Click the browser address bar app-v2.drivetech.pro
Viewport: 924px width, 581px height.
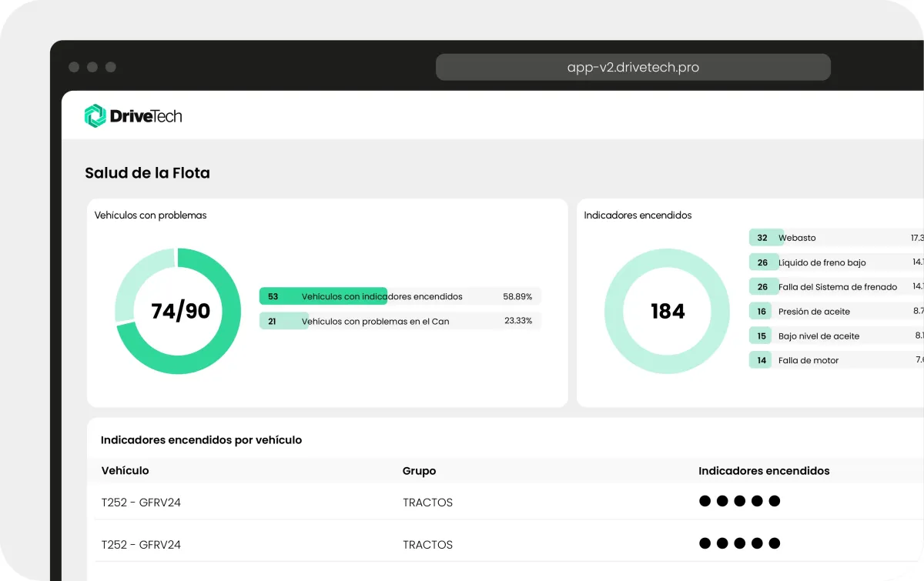pos(633,67)
